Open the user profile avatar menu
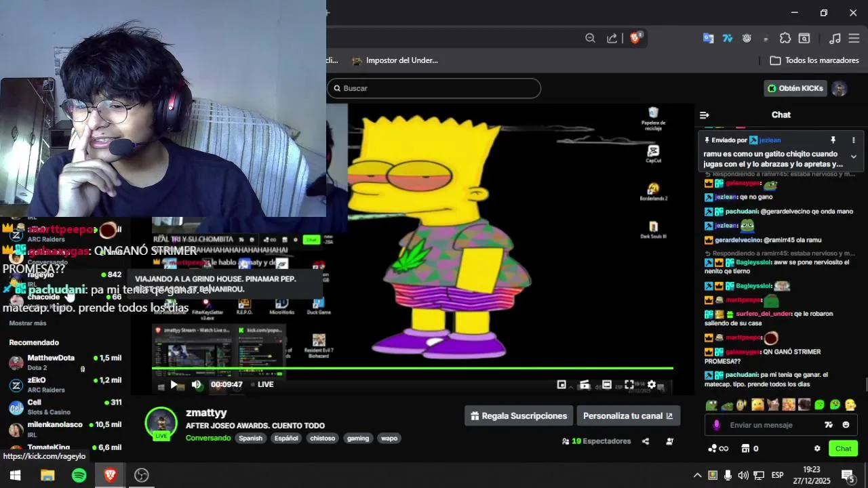This screenshot has width=868, height=488. point(840,89)
